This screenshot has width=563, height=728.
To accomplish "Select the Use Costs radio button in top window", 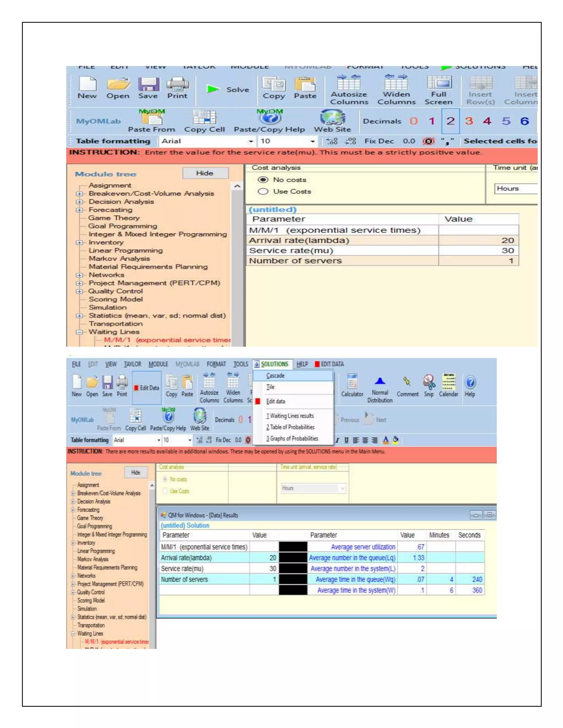I will click(263, 191).
